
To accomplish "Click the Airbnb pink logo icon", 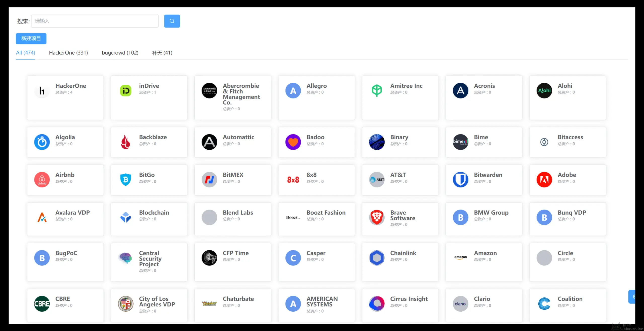I will tap(42, 180).
